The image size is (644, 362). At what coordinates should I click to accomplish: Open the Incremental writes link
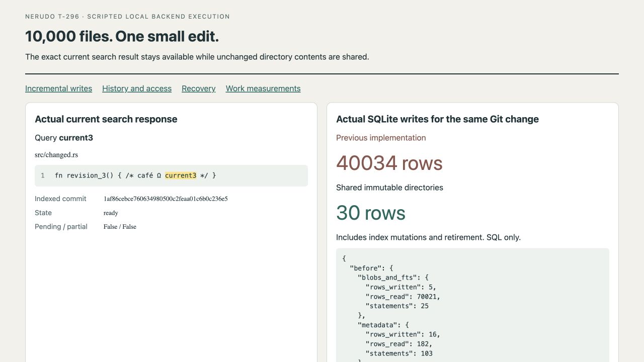point(58,88)
